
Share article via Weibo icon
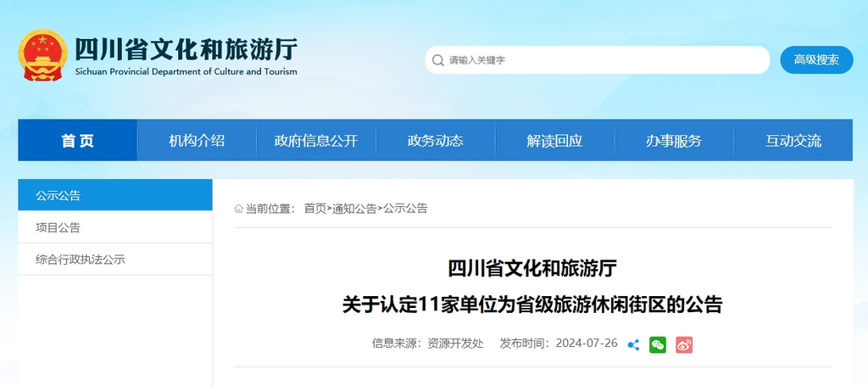coord(684,344)
